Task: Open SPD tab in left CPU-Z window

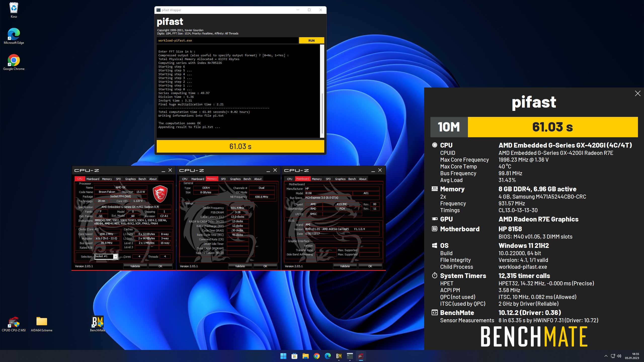Action: [x=118, y=179]
